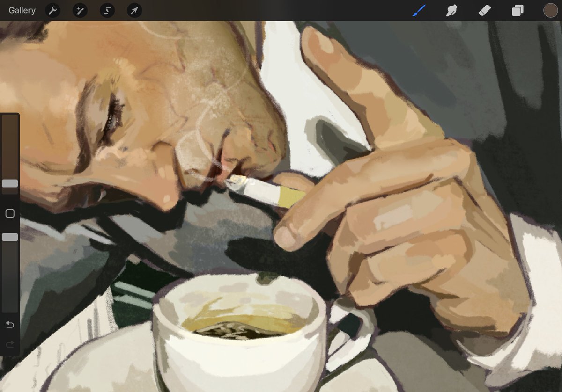The height and width of the screenshot is (392, 562).
Task: Open the Layers panel
Action: (518, 10)
